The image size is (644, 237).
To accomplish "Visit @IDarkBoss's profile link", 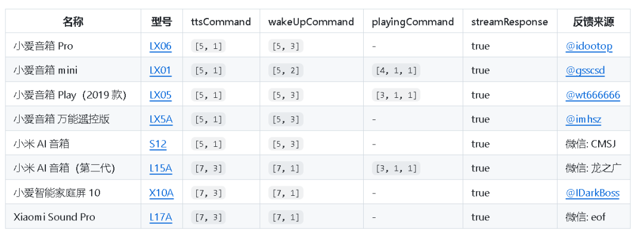I will (x=592, y=193).
